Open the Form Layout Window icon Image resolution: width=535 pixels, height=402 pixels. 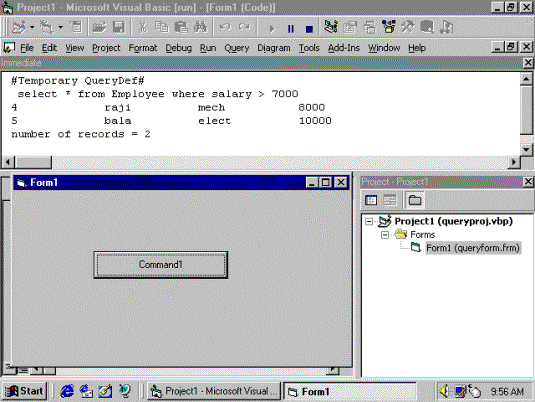[369, 27]
